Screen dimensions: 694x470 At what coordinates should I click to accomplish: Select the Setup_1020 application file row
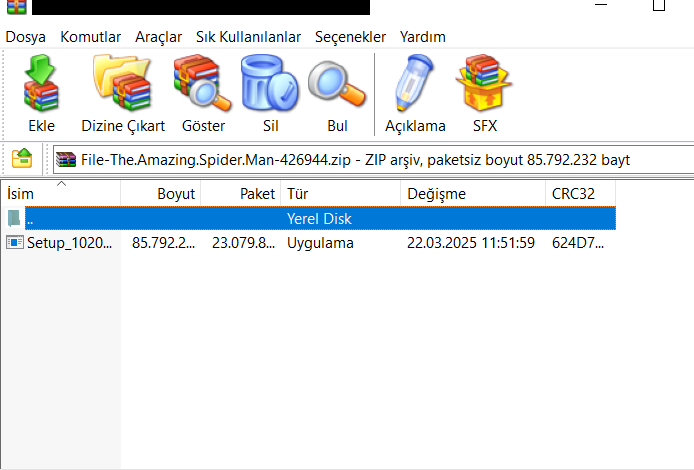point(308,243)
